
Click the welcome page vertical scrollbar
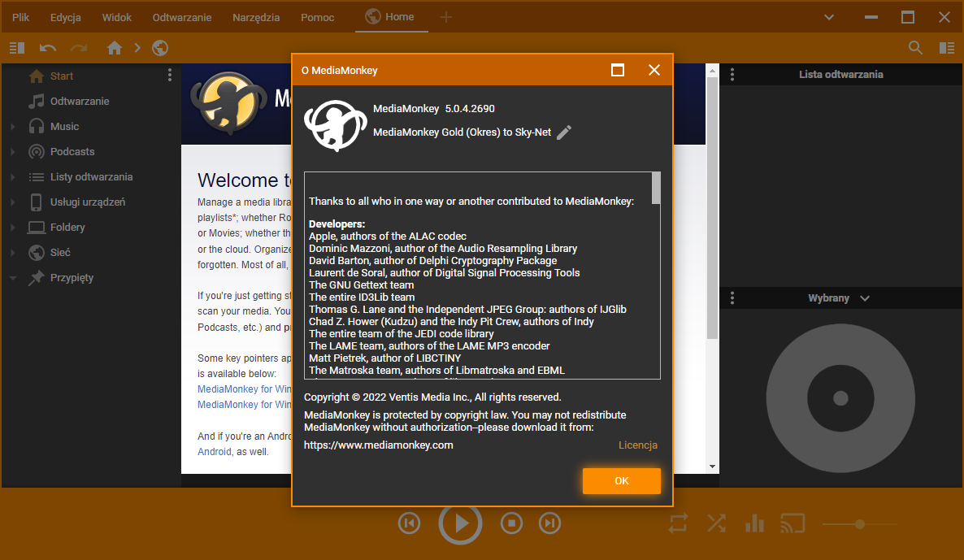713,208
